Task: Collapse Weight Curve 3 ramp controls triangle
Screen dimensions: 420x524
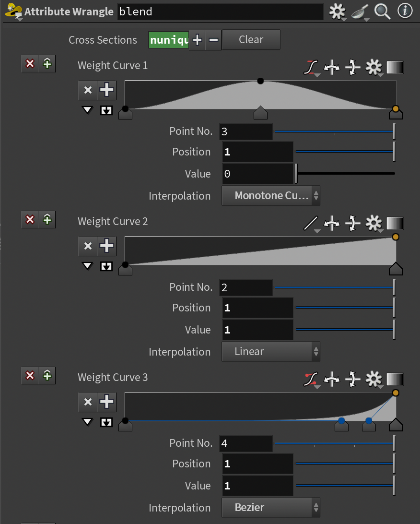Action: point(87,422)
